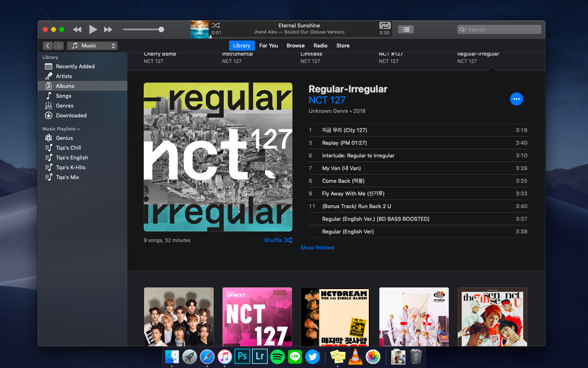
Task: Go forward with the right chevron
Action: [x=59, y=46]
